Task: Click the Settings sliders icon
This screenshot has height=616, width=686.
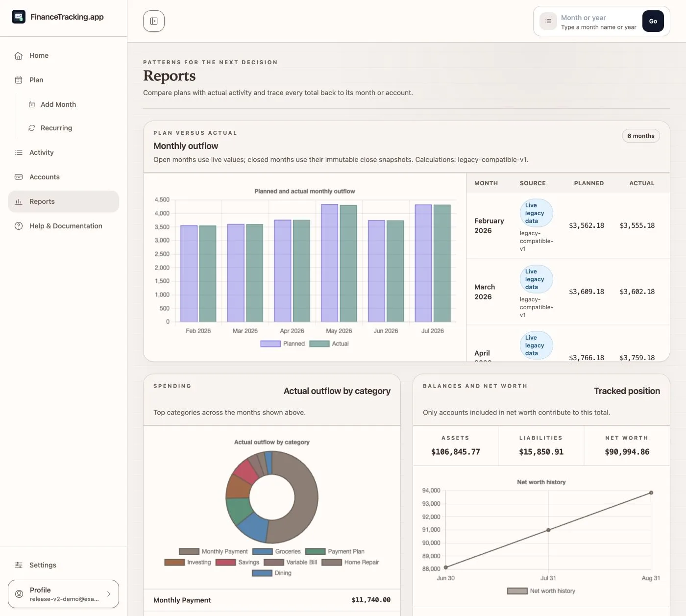Action: pyautogui.click(x=19, y=565)
